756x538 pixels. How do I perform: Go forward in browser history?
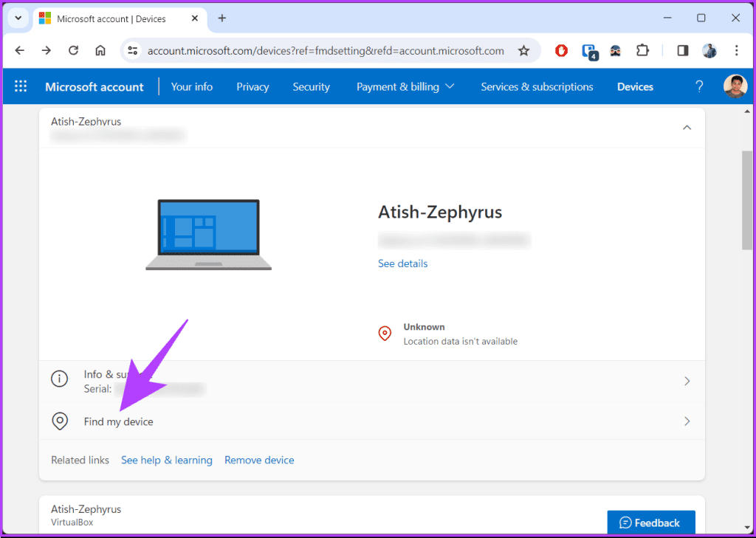coord(47,51)
